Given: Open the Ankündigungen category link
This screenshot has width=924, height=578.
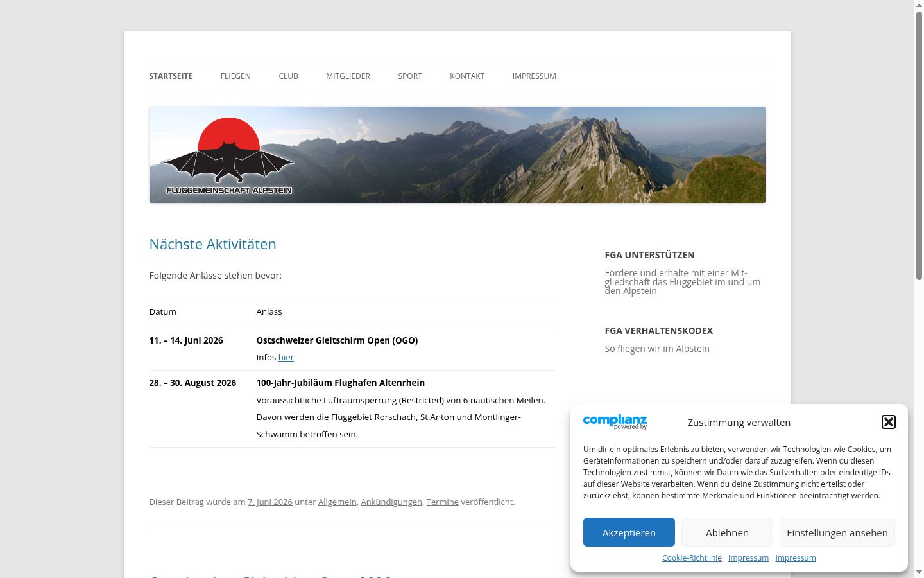Looking at the screenshot, I should point(391,502).
